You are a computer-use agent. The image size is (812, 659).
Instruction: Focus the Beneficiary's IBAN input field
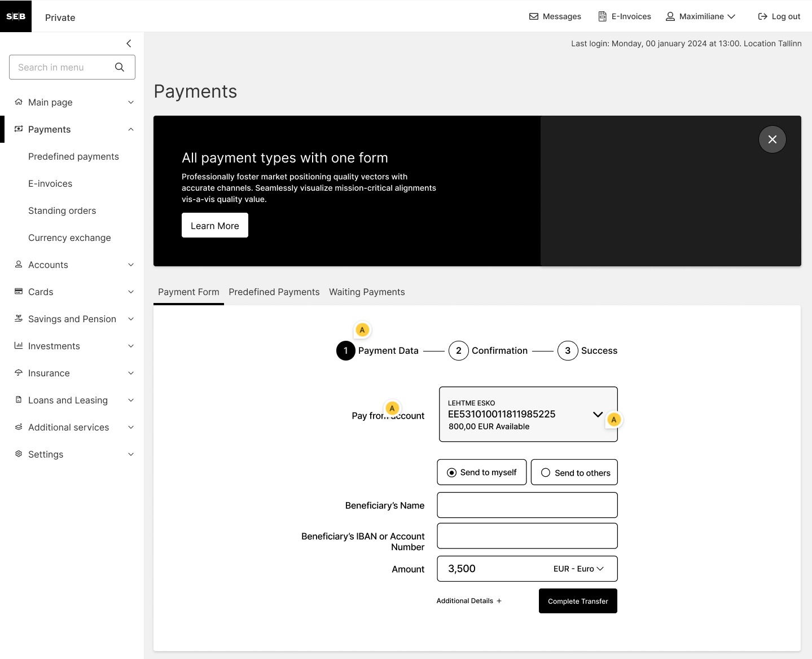coord(528,536)
